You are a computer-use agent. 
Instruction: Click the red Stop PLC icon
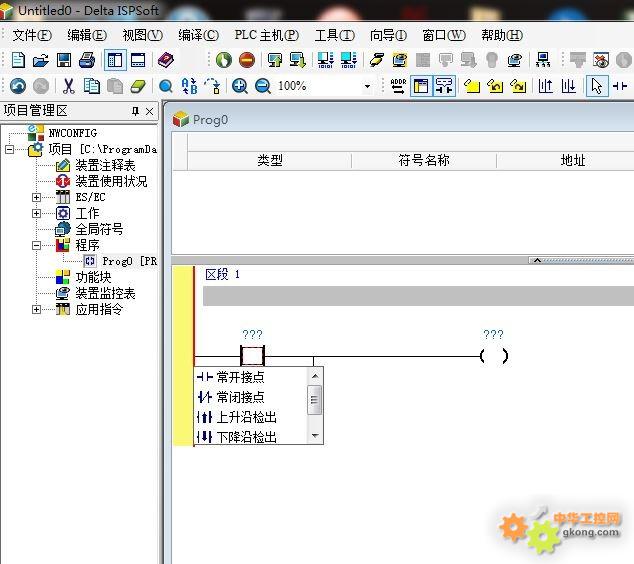[x=247, y=60]
